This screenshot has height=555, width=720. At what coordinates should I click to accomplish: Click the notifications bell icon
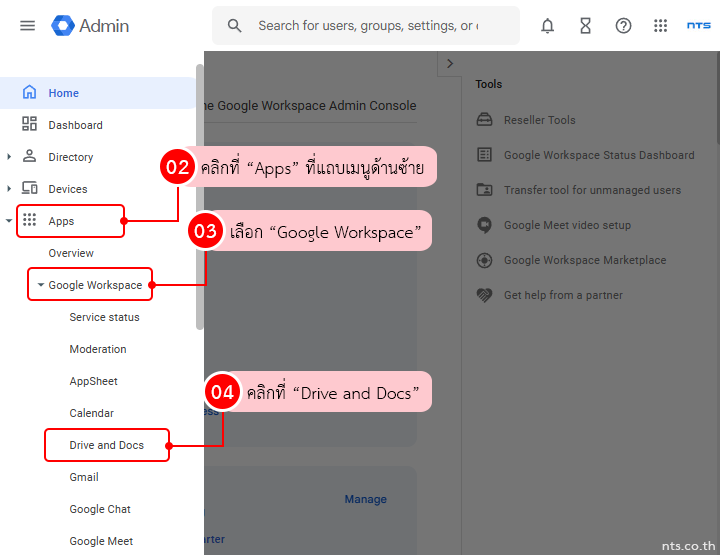547,26
